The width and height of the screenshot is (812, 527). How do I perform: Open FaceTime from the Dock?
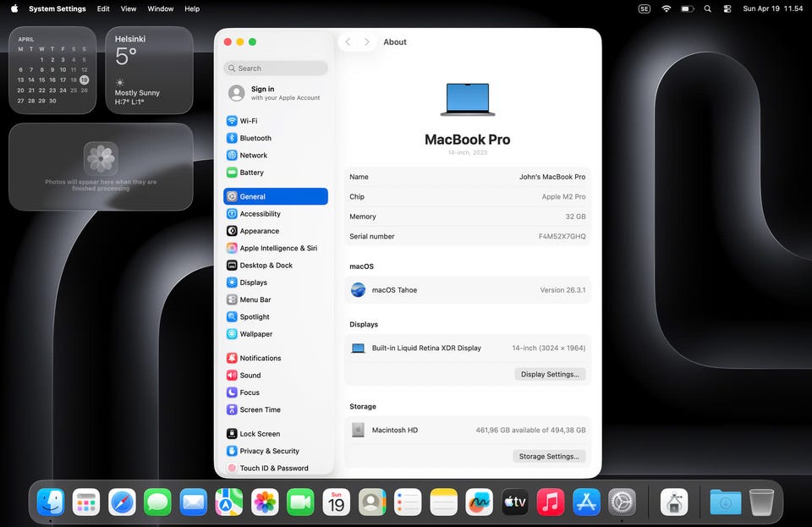(300, 502)
